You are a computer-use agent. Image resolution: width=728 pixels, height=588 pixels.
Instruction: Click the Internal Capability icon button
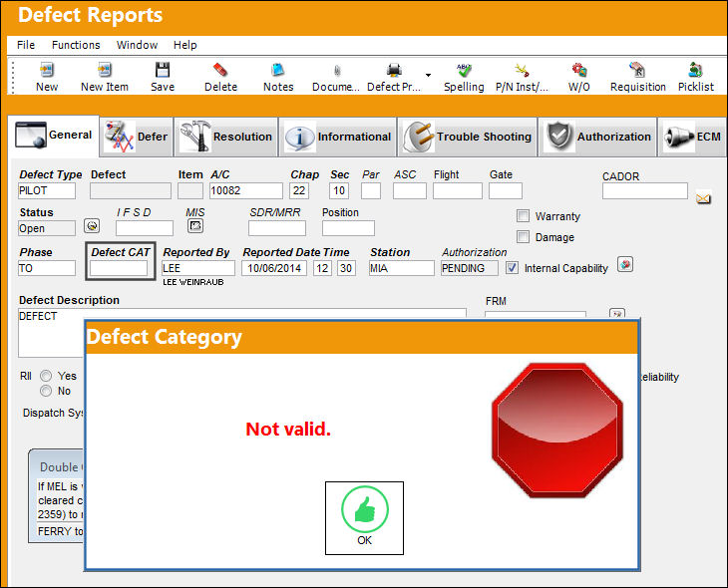click(625, 264)
